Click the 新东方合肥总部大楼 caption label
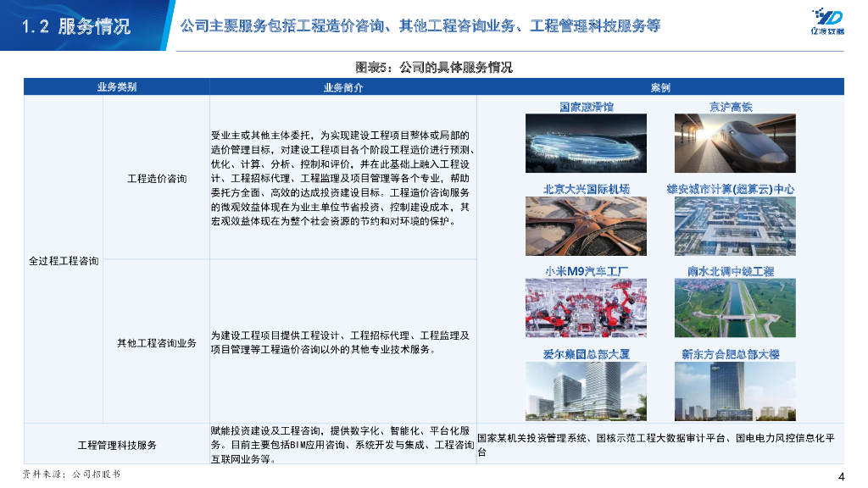The image size is (868, 488). [x=731, y=354]
